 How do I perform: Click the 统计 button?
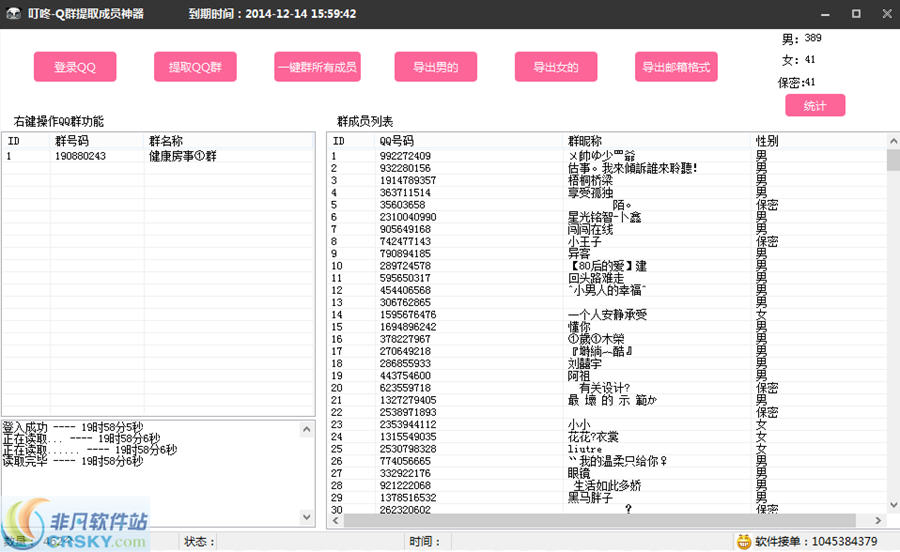(x=815, y=106)
